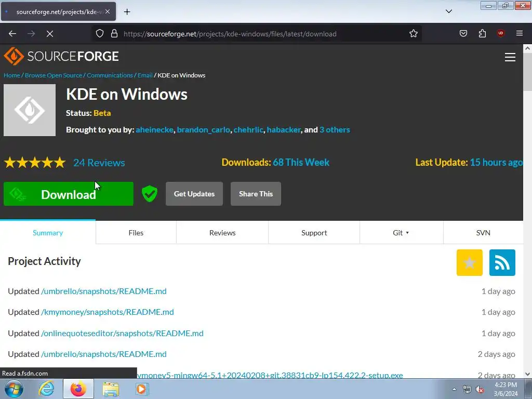
Task: Click page vertical scrollbar thumb
Action: pos(527,72)
